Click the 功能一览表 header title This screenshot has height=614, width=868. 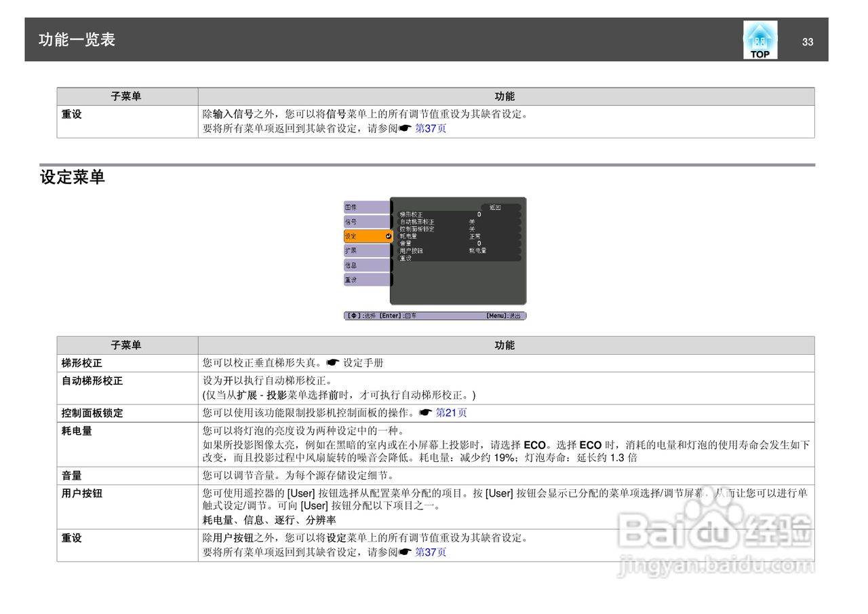pos(77,39)
